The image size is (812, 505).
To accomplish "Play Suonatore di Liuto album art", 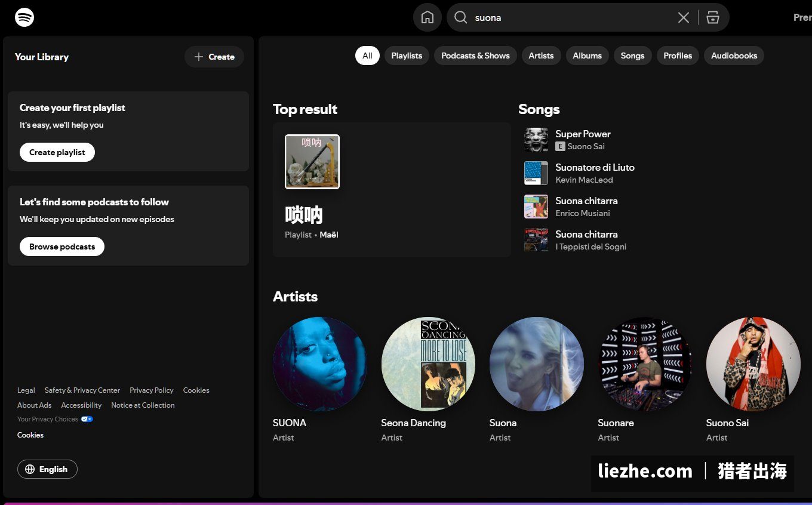I will click(536, 173).
